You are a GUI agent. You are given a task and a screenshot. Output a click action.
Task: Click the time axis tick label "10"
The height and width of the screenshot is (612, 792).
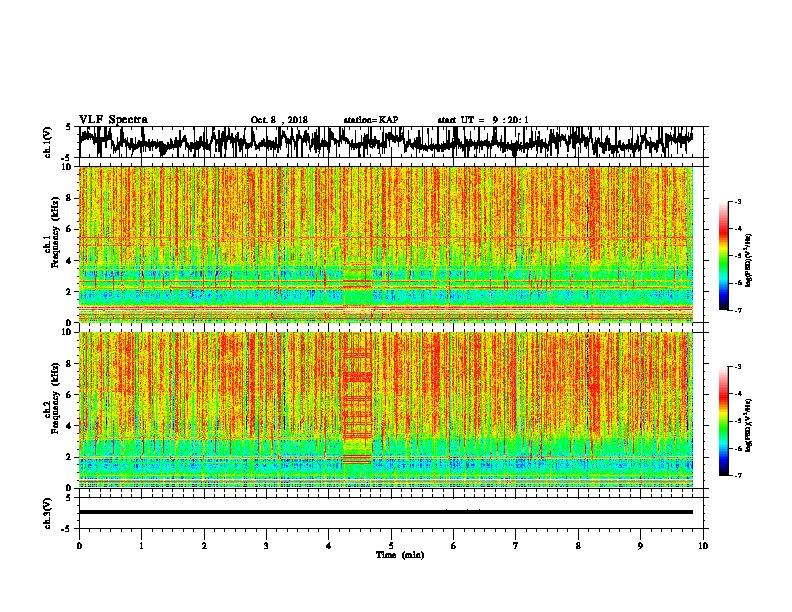[x=703, y=546]
